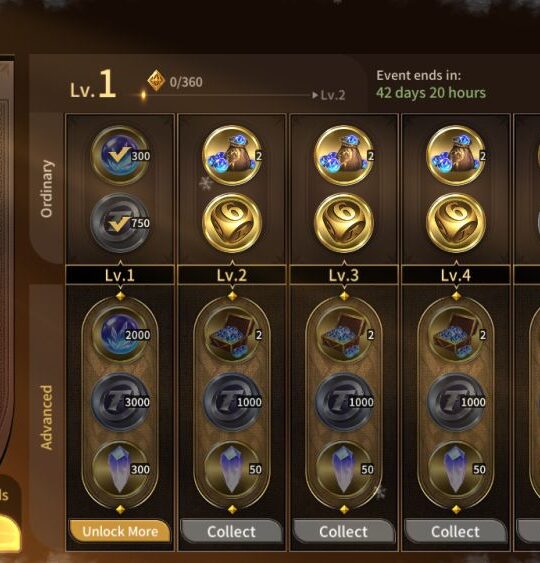Select the Ordinary rewards row label
Screen dimensions: 540x563
[47, 189]
